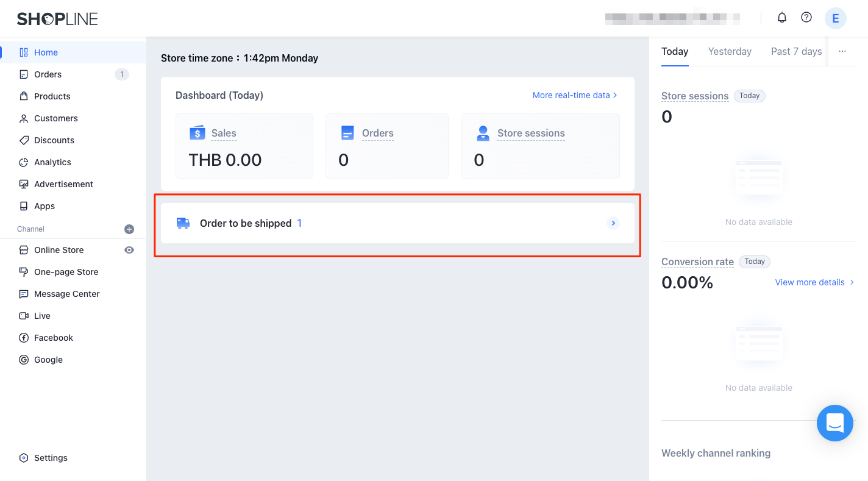The image size is (868, 481).
Task: Add a new channel with plus icon
Action: click(x=129, y=229)
